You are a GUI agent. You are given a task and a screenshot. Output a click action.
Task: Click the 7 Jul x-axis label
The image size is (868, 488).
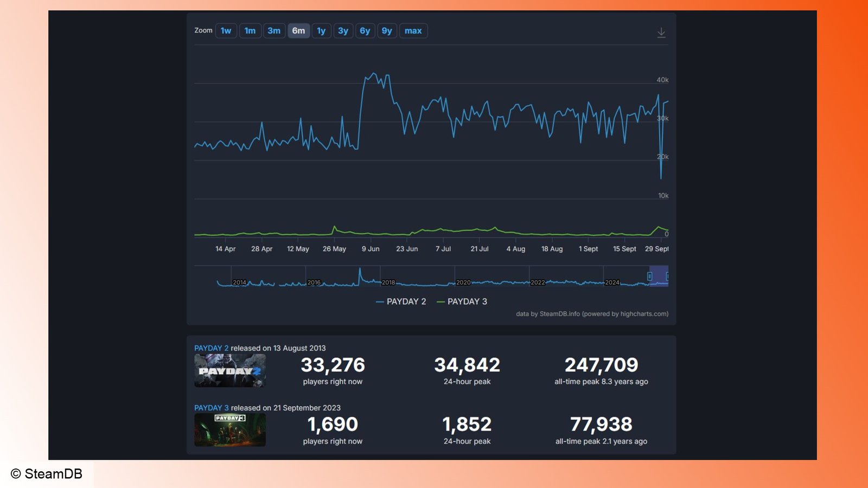[443, 249]
